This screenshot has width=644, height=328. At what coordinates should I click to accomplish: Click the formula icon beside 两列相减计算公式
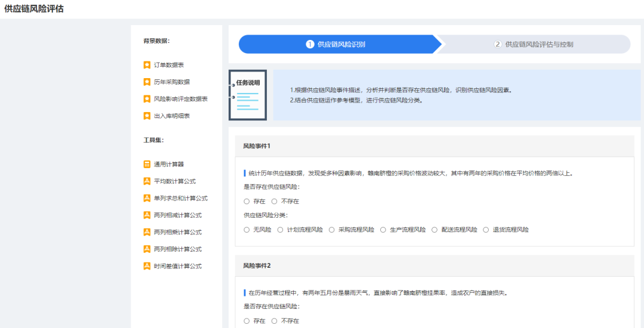coord(147,215)
